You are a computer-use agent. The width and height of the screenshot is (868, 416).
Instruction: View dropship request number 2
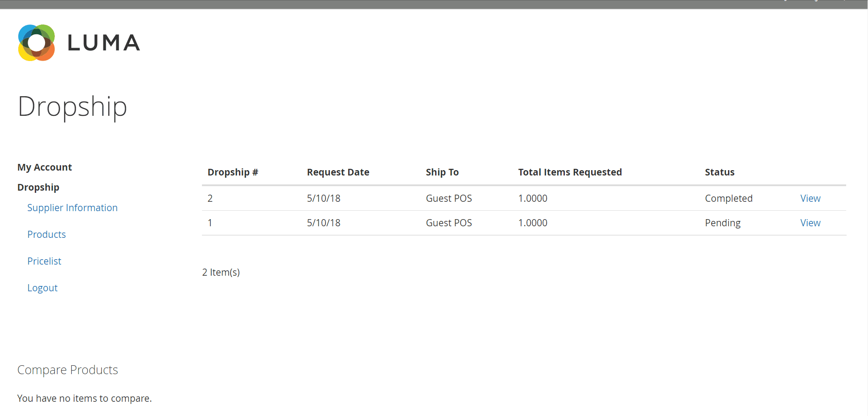point(810,198)
